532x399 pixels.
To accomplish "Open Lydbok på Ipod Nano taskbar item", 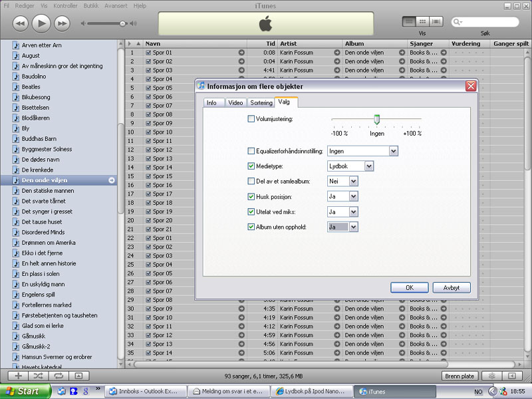I will point(311,391).
